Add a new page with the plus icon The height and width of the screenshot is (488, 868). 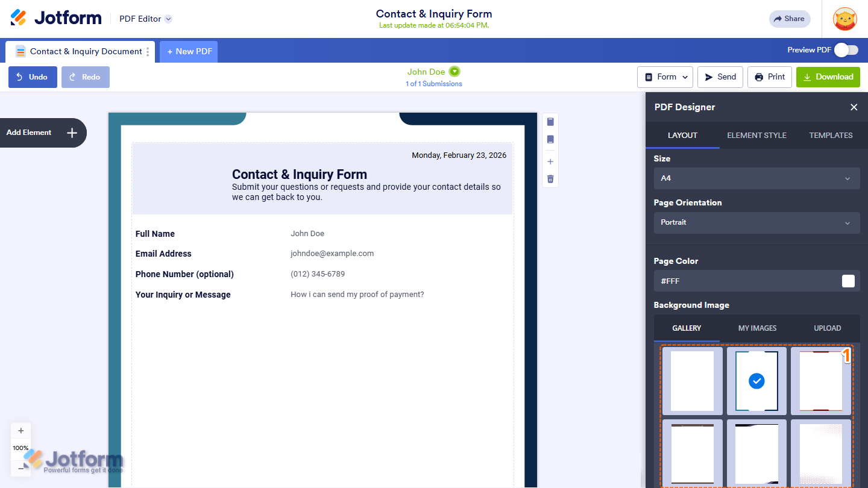[550, 161]
